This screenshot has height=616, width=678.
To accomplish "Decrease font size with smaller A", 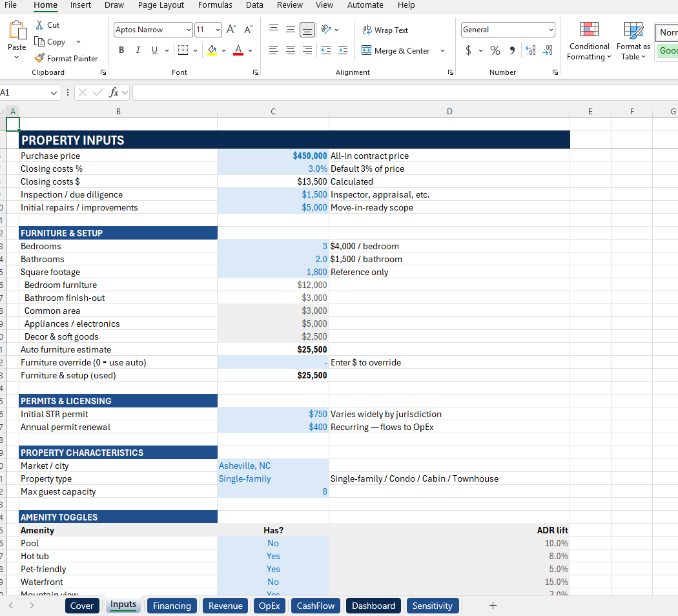I will point(248,30).
